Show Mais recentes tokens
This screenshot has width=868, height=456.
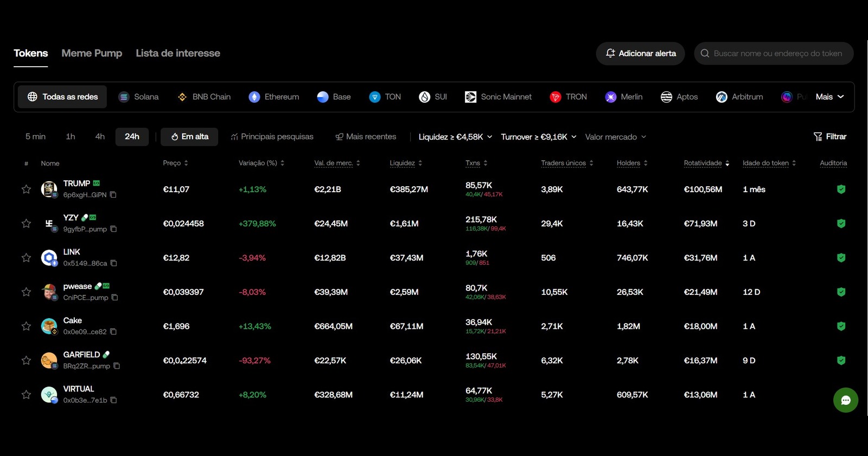366,136
